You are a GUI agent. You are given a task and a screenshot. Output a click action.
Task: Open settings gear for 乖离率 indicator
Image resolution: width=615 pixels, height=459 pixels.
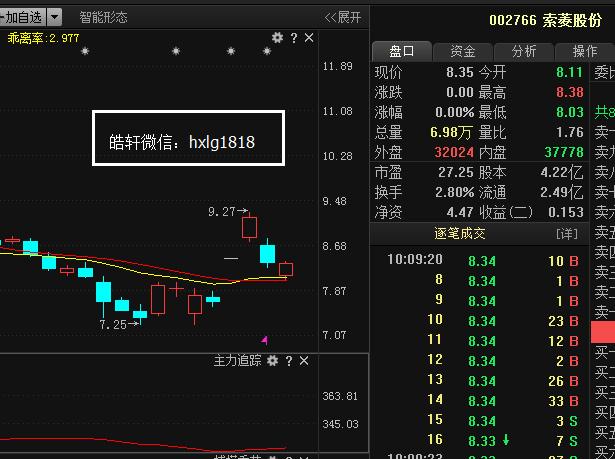[x=277, y=38]
